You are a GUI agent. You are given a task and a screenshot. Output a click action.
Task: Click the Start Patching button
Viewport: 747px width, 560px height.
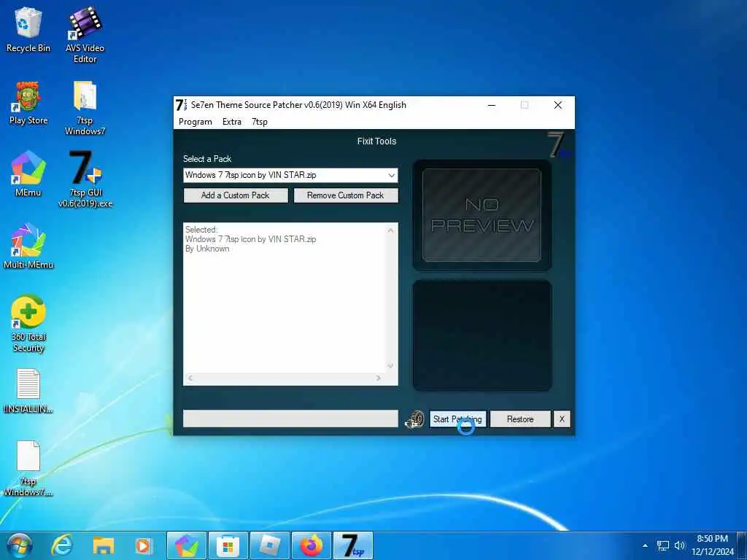457,419
